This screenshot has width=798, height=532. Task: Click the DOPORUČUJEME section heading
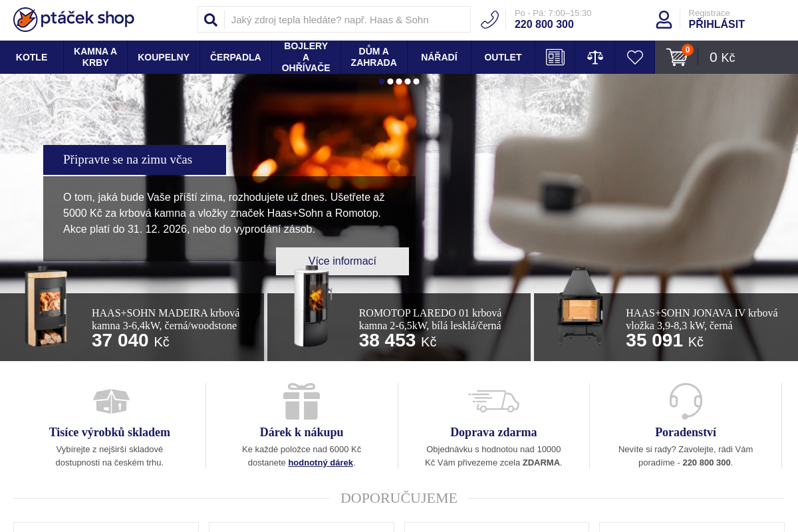click(x=399, y=498)
